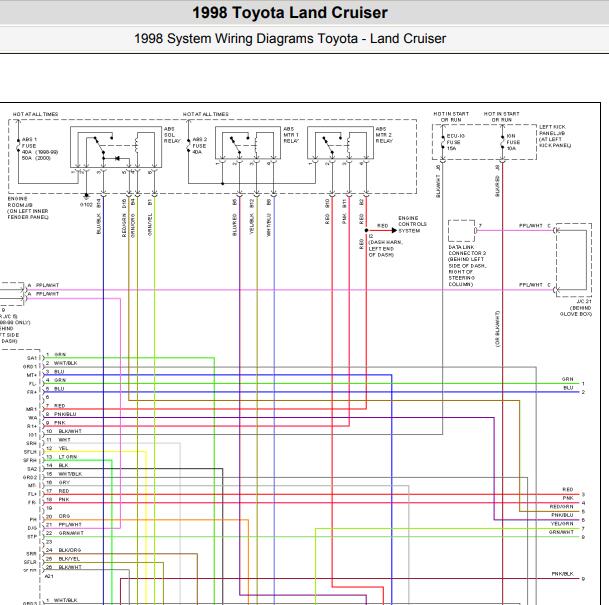Click the '1 GRN' pin at SA1
The width and height of the screenshot is (609, 605).
coord(56,355)
